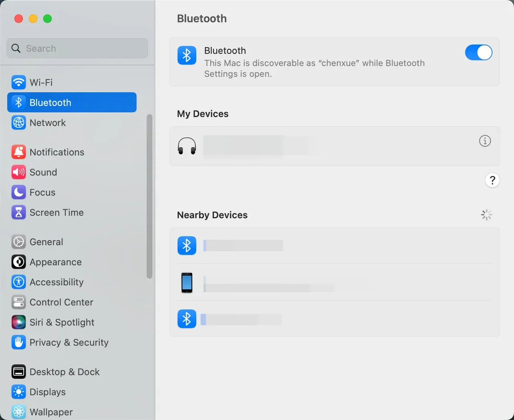This screenshot has height=420, width=514.
Task: Select Wi-Fi label in sidebar
Action: [x=41, y=82]
